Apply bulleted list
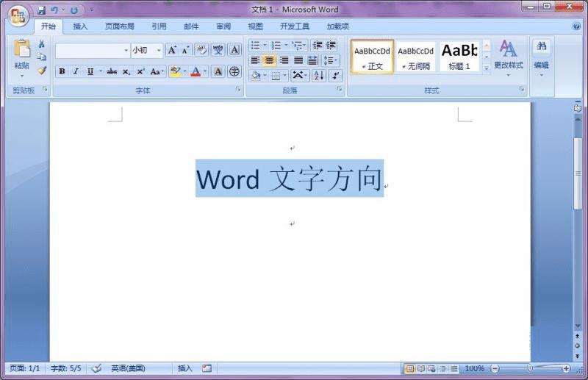This screenshot has width=588, height=380. (255, 46)
